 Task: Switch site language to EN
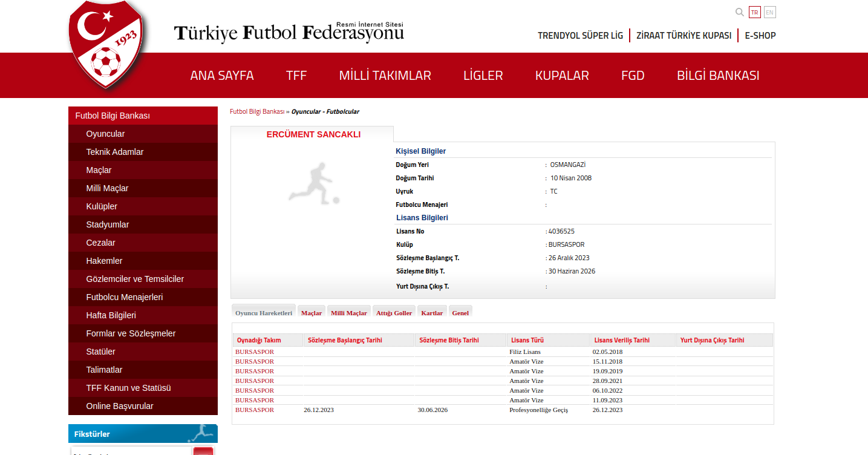pyautogui.click(x=769, y=12)
